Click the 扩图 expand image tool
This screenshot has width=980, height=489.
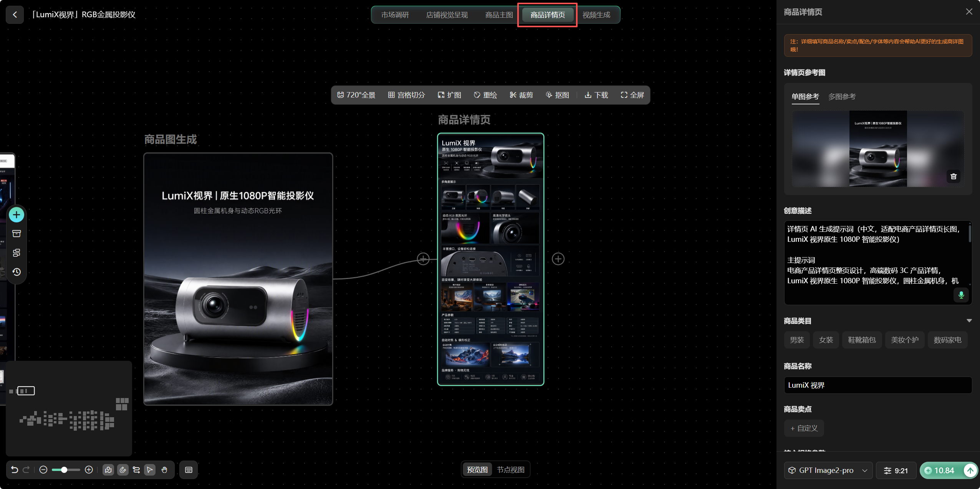click(x=449, y=95)
